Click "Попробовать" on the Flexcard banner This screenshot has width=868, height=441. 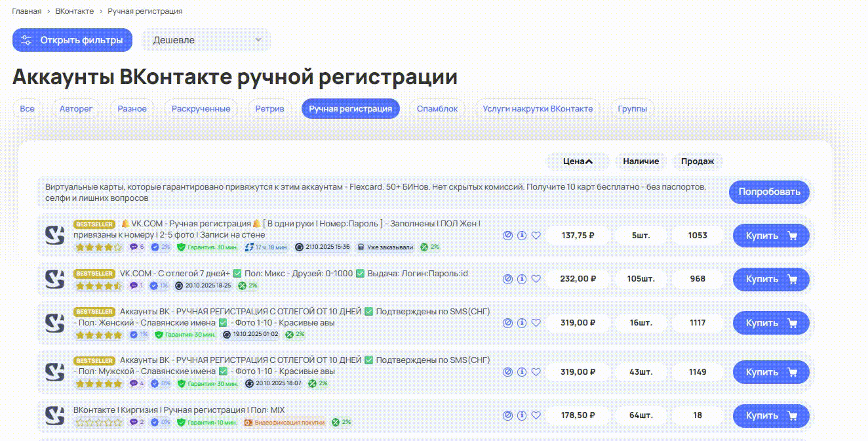tap(768, 192)
